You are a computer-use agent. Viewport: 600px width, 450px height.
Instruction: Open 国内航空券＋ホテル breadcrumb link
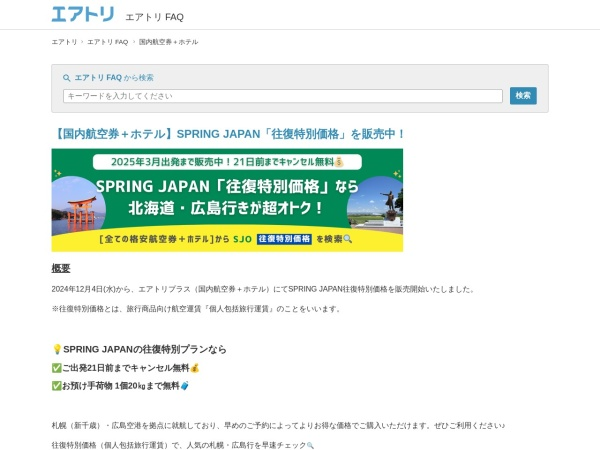(x=168, y=42)
